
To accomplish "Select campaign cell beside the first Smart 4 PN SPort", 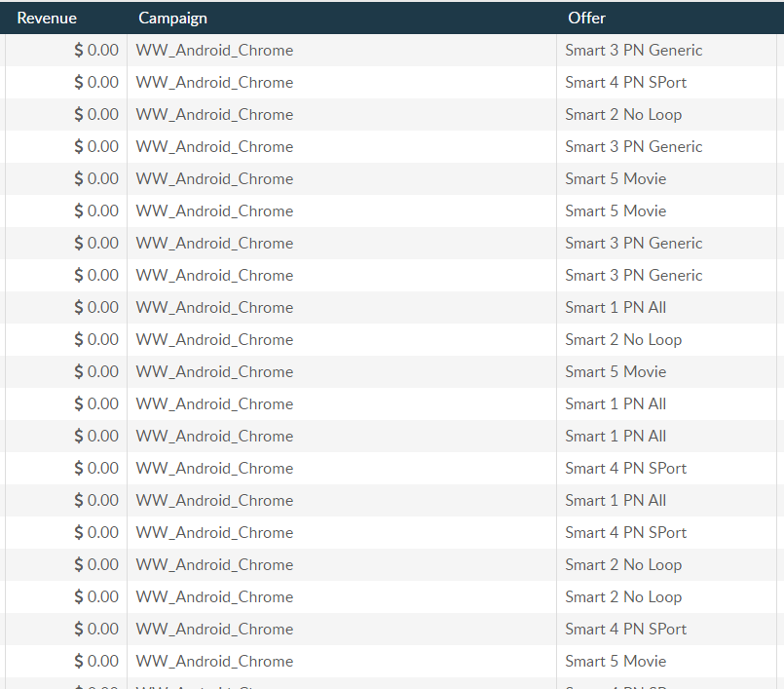I will 214,82.
